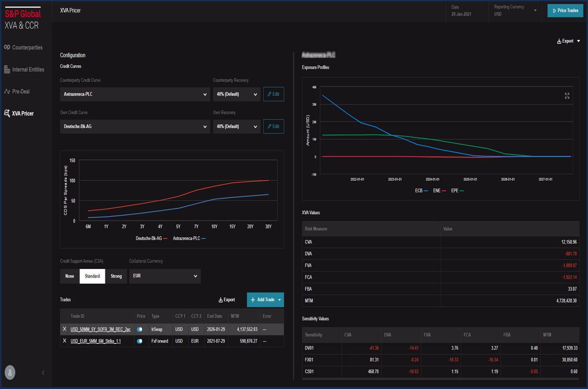Expand the Exposure Profiles chart fullscreen
Image resolution: width=588 pixels, height=389 pixels.
[x=567, y=96]
